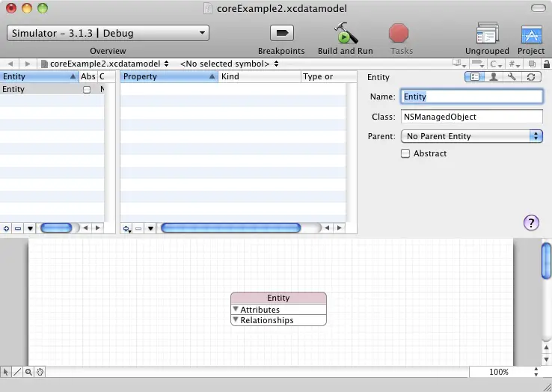Open the Breakpoints toolbar button

click(281, 34)
